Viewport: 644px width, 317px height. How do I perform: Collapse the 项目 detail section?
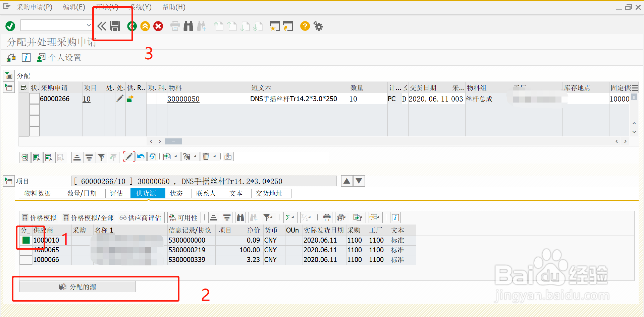point(9,181)
